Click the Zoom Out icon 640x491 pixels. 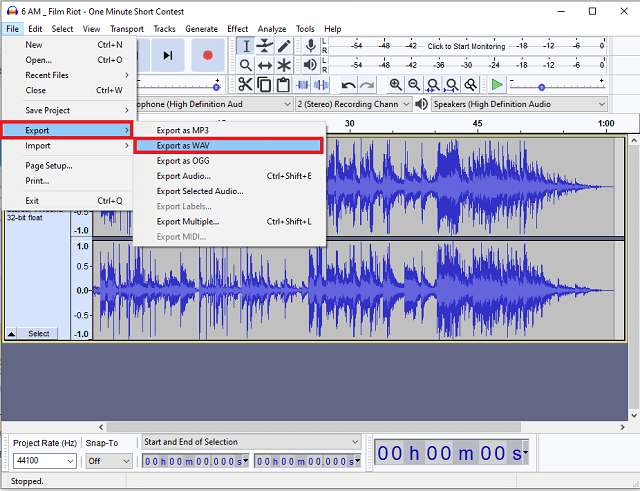tap(414, 84)
